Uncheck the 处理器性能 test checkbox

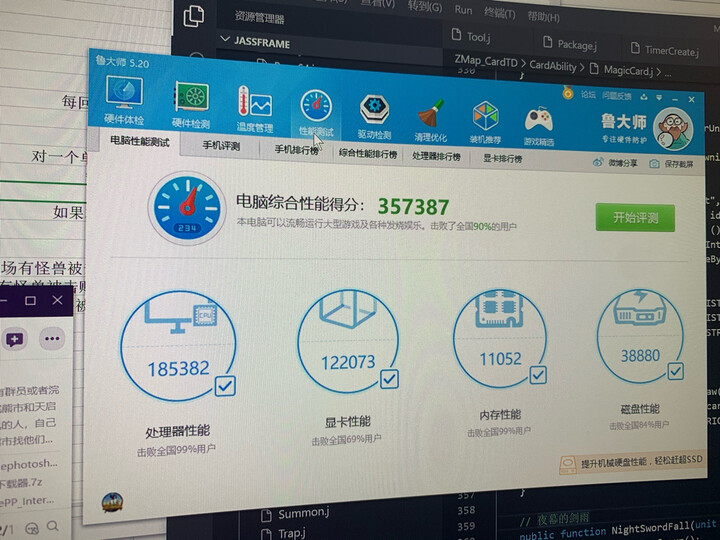point(225,386)
